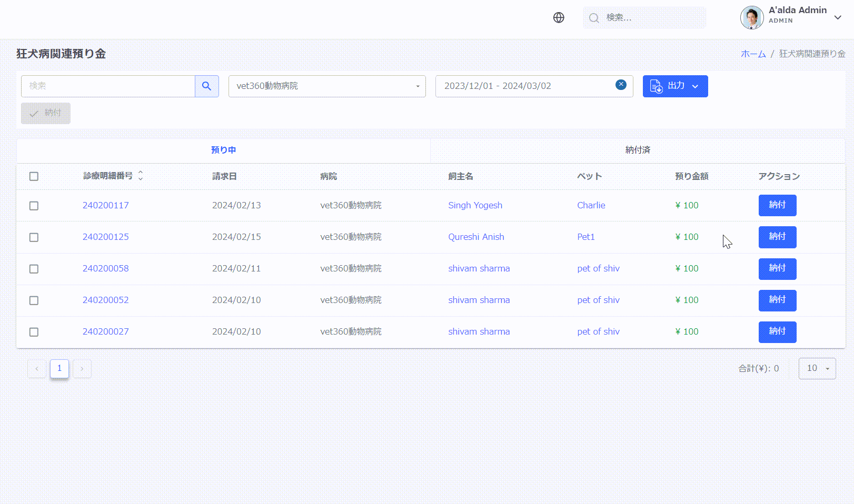The image size is (854, 504).
Task: Go to next page arrow
Action: point(82,369)
